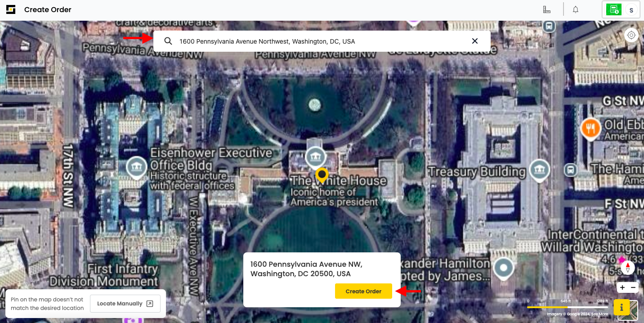Viewport: 644px width, 323px height.
Task: Click the 1600 Pennsylvania Avenue NW address text
Action: [x=306, y=269]
